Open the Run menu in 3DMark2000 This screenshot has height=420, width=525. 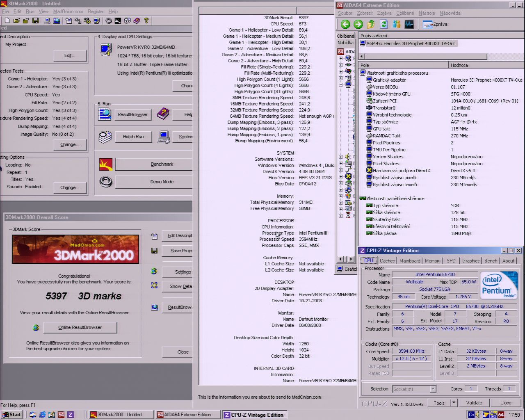(x=30, y=11)
